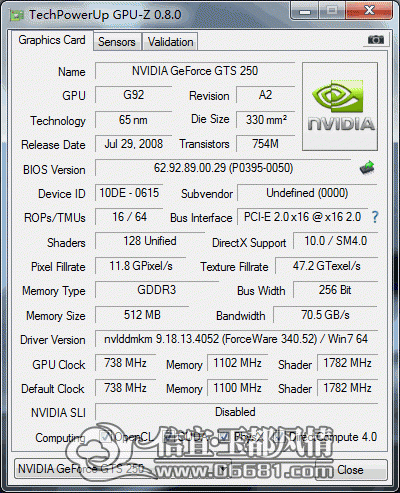Close GPU-Z with the red X button

point(369,11)
